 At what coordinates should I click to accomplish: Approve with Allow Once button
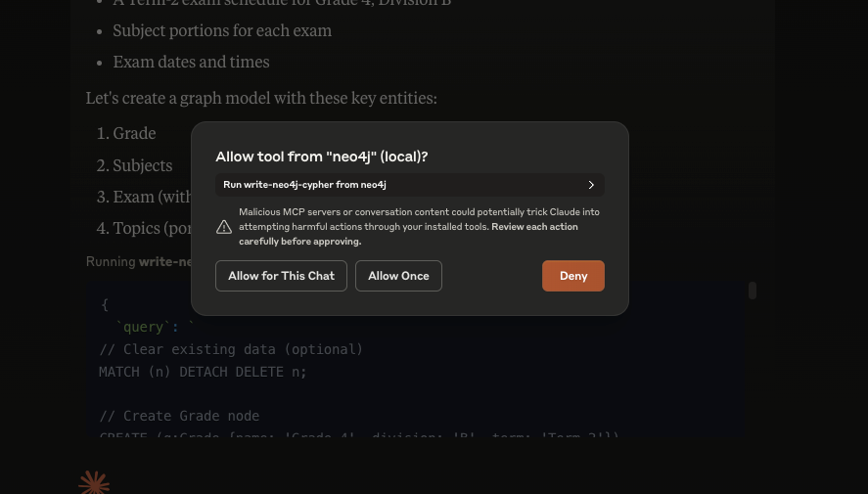click(x=398, y=276)
